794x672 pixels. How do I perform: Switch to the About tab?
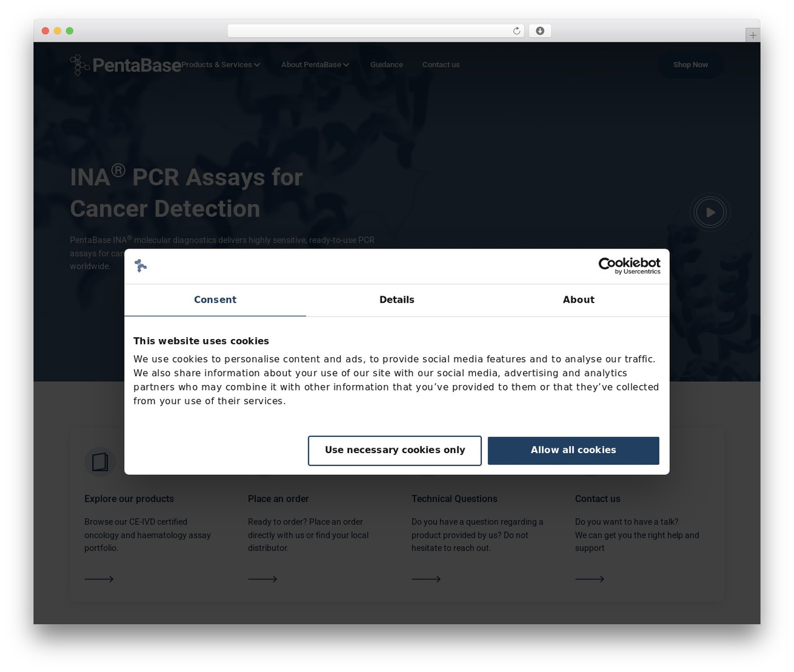coord(579,300)
